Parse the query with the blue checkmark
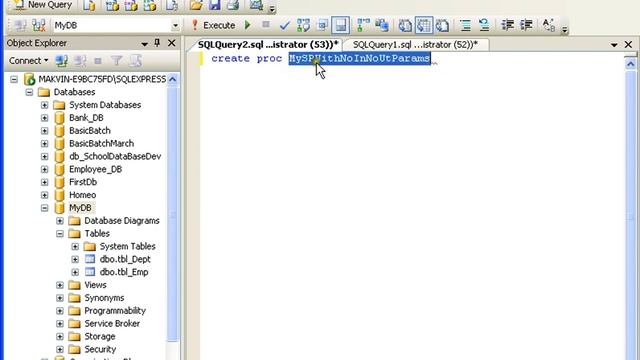The height and width of the screenshot is (360, 640). [x=284, y=25]
